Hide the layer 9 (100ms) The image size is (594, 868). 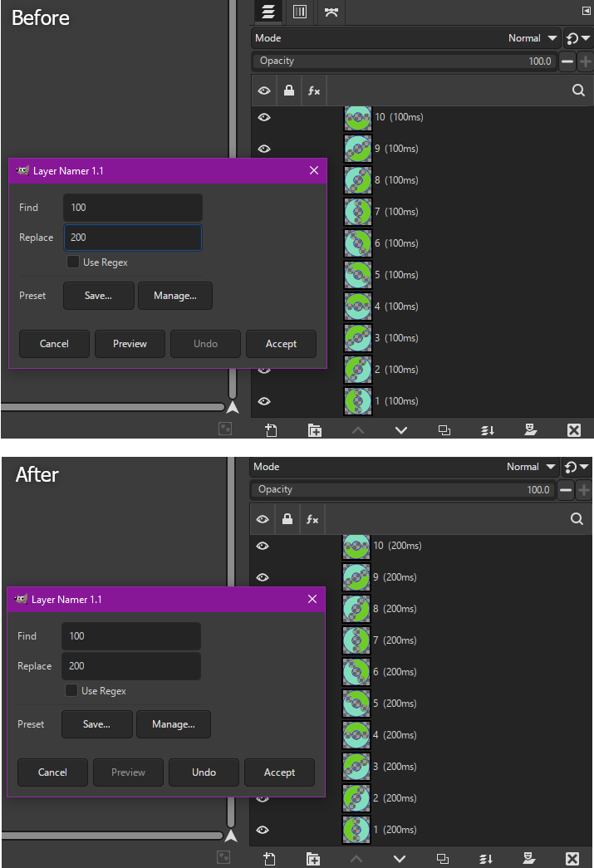click(264, 149)
